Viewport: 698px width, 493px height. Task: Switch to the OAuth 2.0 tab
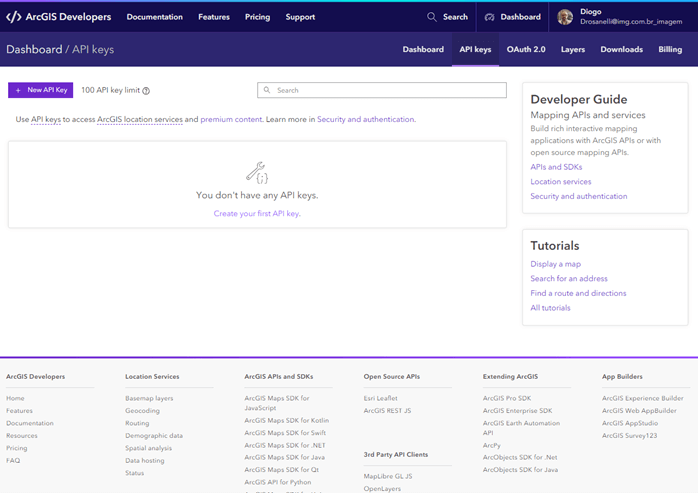(x=526, y=49)
